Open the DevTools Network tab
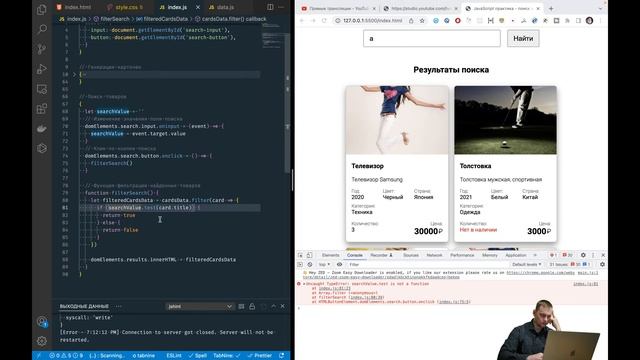Screen dimensions: 640x360 coord(434,255)
